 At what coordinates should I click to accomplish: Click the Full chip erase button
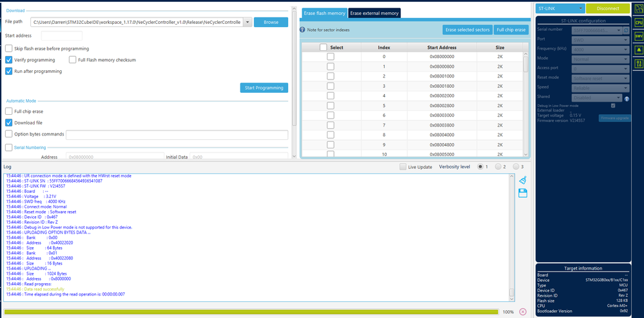tap(511, 30)
